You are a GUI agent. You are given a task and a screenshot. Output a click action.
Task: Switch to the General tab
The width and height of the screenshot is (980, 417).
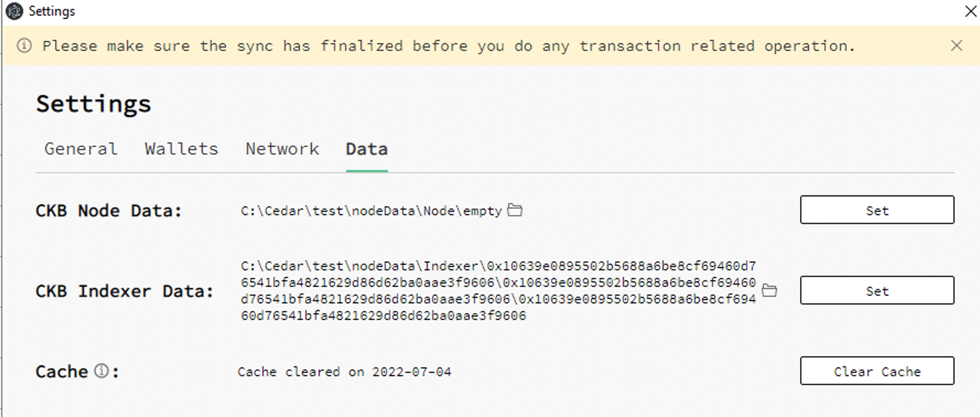point(80,148)
